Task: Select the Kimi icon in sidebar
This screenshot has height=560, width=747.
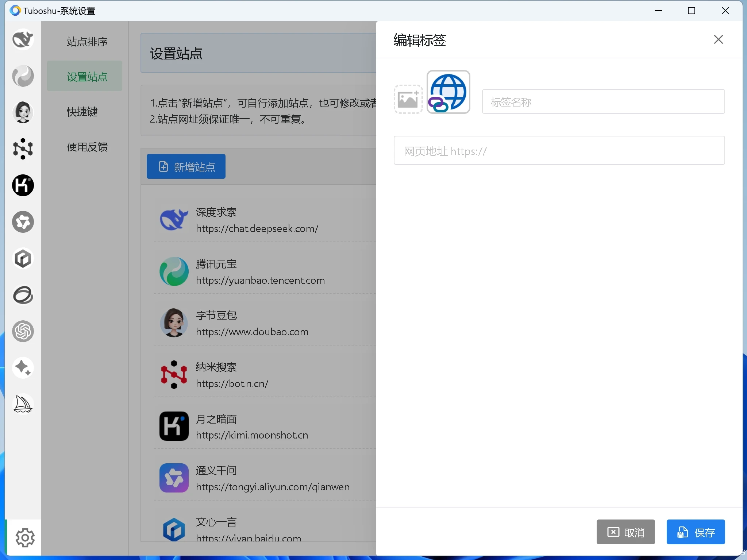Action: tap(23, 185)
